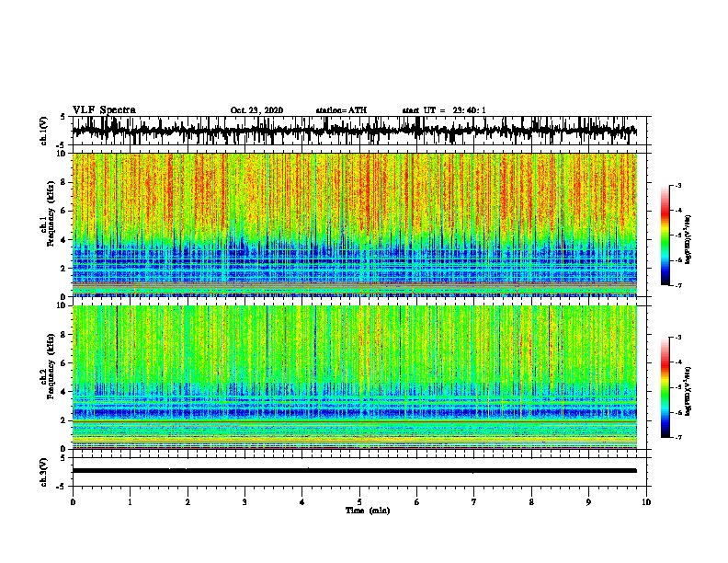The width and height of the screenshot is (728, 563).
Task: Click the 6 kHz tick on ch.2 spectrogram
Action: 63,363
